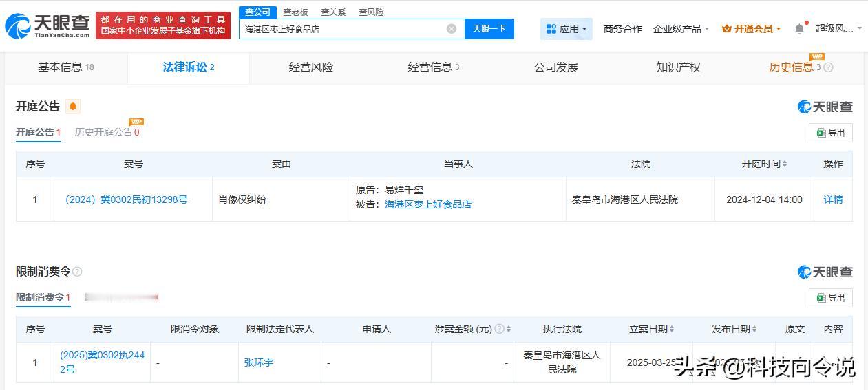Image resolution: width=868 pixels, height=390 pixels.
Task: Open the 经营信息 tab
Action: [x=433, y=67]
